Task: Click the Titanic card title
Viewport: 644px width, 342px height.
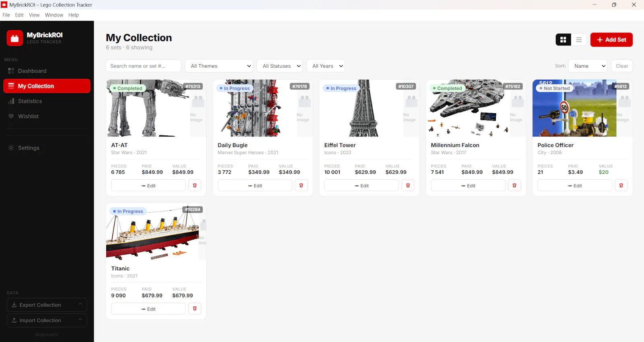Action: (120, 268)
